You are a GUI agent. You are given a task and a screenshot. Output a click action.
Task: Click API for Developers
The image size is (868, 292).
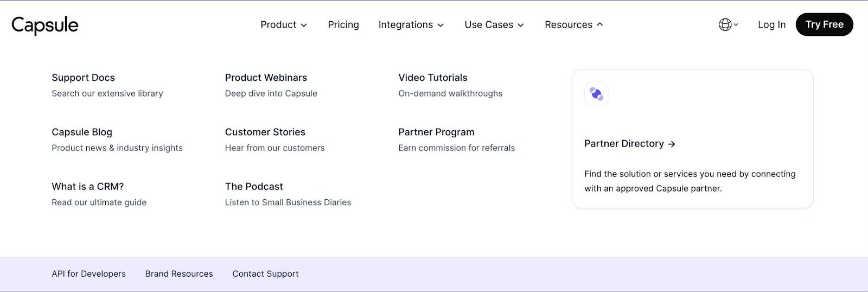point(88,274)
